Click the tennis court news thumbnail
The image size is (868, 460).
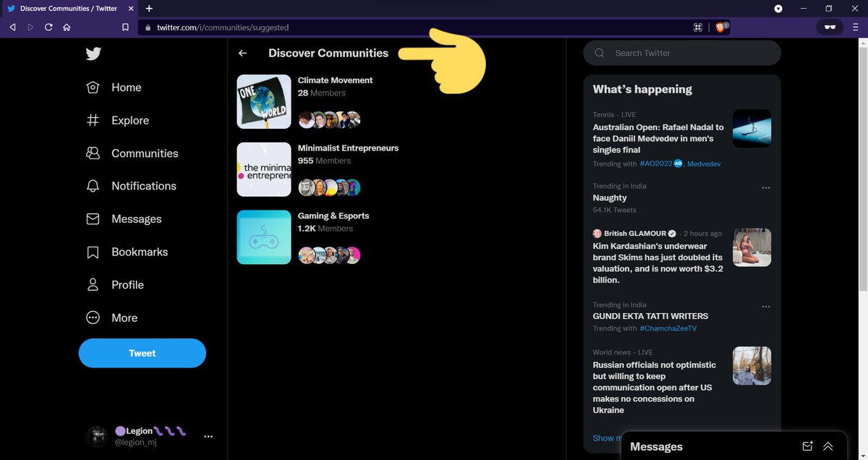tap(752, 129)
